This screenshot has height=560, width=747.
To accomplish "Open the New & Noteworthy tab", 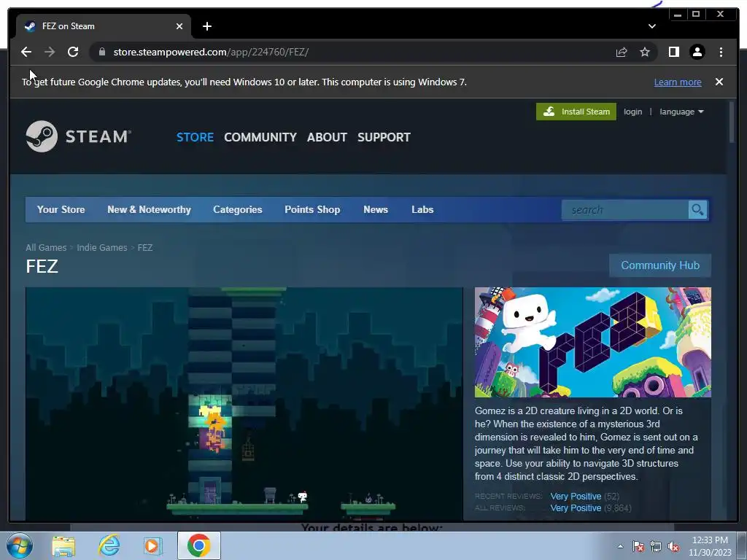I will coord(149,209).
